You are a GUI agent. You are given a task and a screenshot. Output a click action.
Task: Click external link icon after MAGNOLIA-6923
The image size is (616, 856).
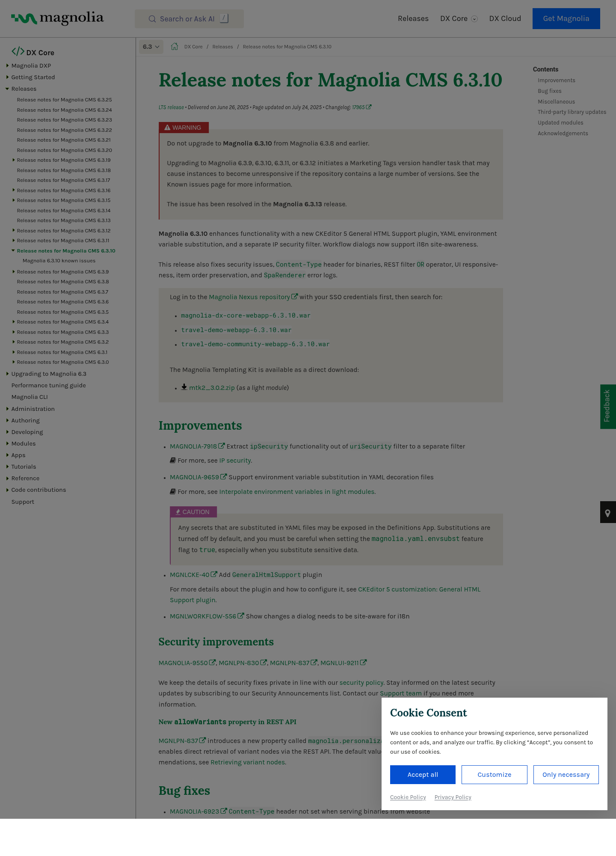pyautogui.click(x=224, y=811)
